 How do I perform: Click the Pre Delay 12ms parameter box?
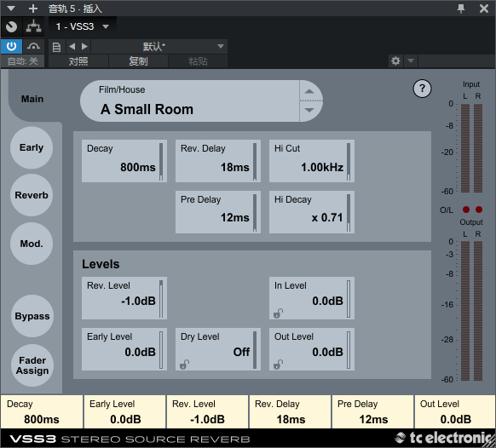(x=218, y=212)
